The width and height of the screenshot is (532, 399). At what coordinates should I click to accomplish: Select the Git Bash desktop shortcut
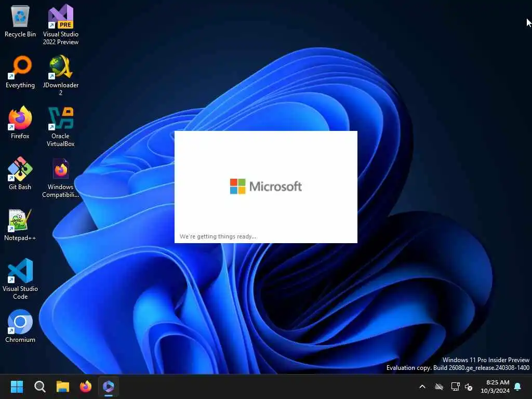point(20,174)
